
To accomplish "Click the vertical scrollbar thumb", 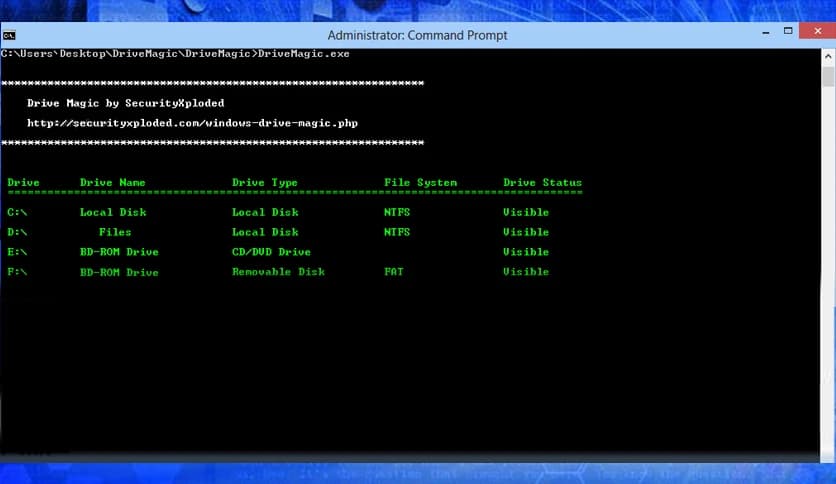I will point(828,76).
